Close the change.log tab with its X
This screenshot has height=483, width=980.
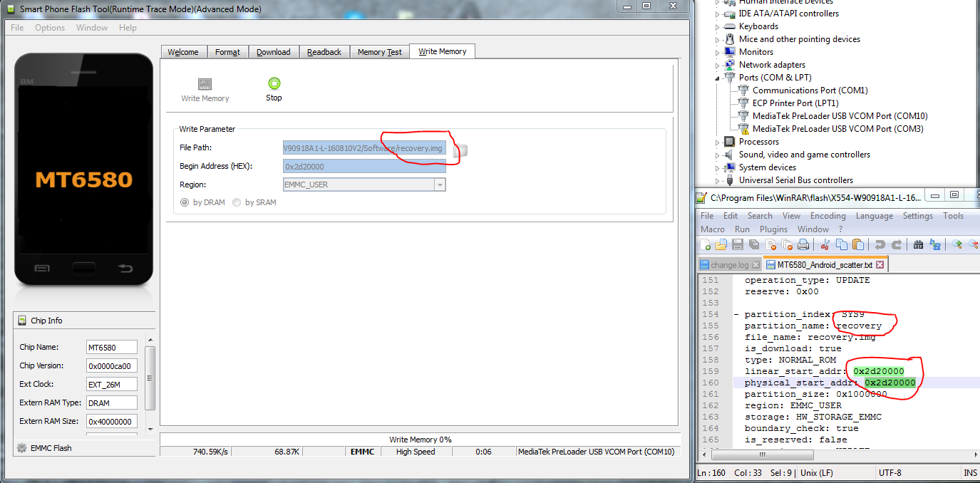(755, 265)
